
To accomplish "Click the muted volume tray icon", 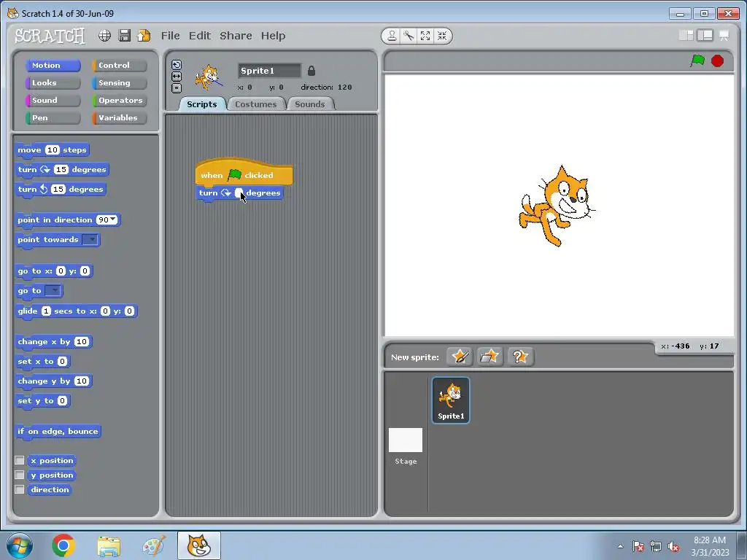I will pos(673,547).
